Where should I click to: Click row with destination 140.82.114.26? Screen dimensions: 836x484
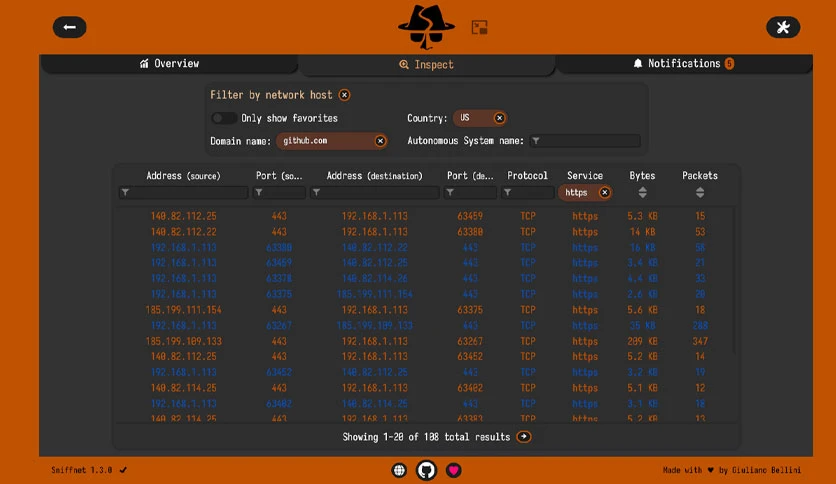(427, 278)
